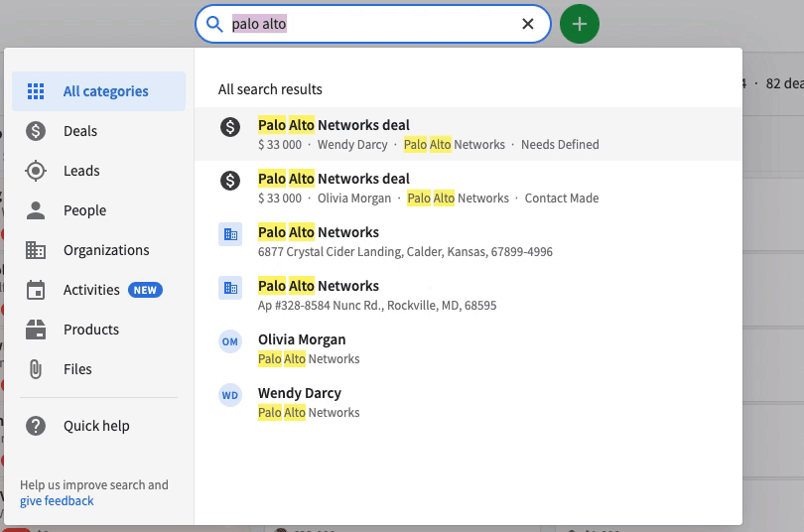Click the deal icon on Needs Defined result
Viewport: 804px width, 532px height.
230,126
